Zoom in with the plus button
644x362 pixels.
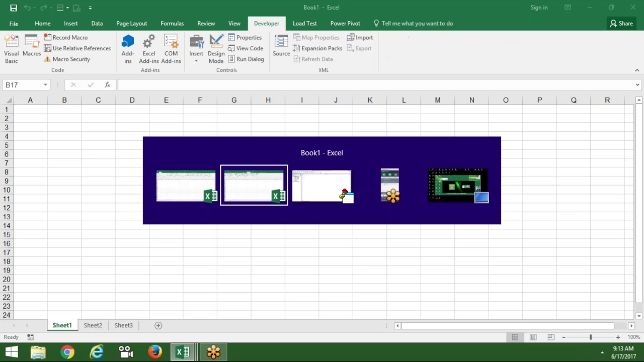618,337
